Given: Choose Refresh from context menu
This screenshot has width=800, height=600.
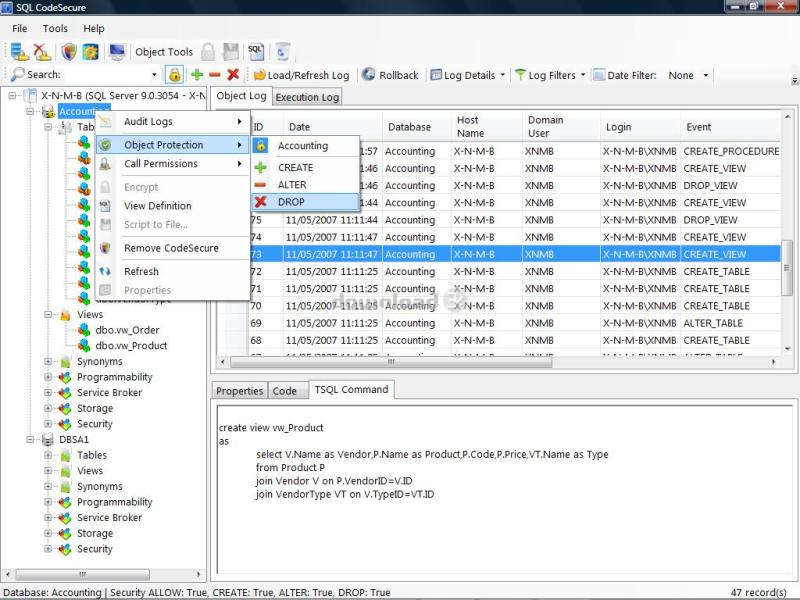Looking at the screenshot, I should (172, 271).
